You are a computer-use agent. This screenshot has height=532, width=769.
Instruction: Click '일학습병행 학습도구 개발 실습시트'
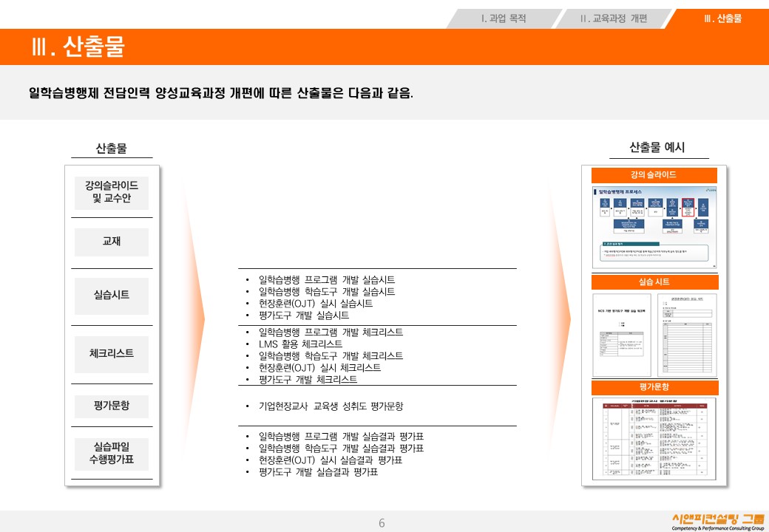click(327, 291)
